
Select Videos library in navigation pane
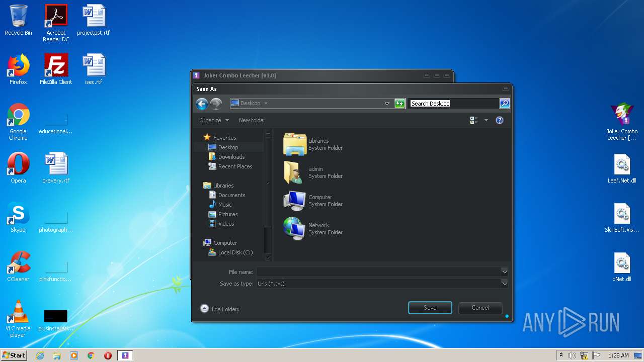(x=221, y=224)
